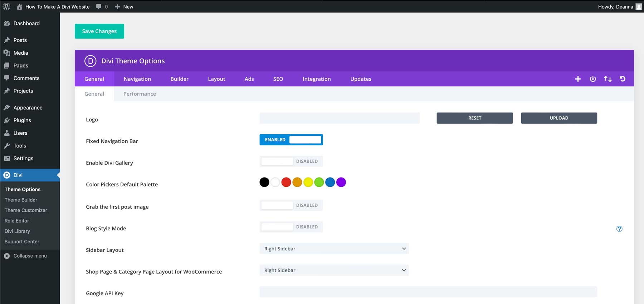Expand the WooCommerce Shop Page layout dropdown
This screenshot has height=304, width=644.
point(334,270)
